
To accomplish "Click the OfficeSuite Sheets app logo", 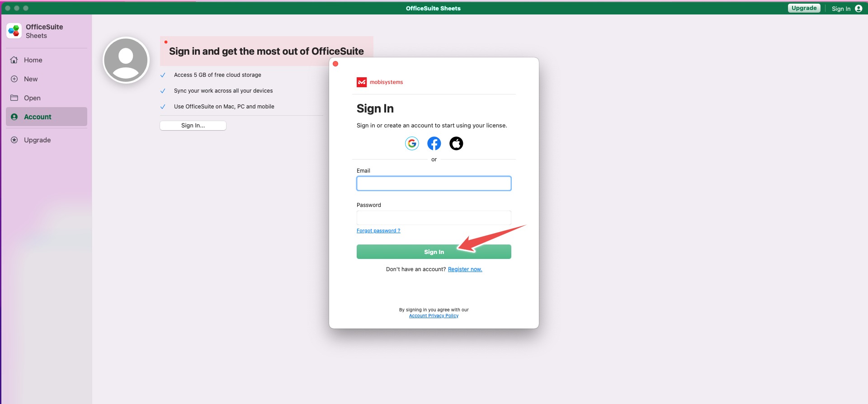I will click(x=14, y=31).
